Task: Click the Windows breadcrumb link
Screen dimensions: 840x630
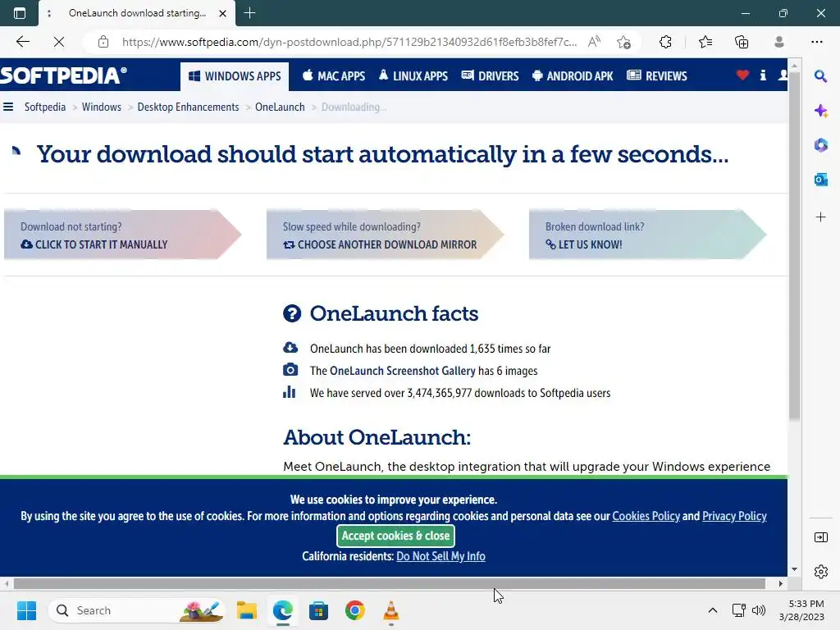Action: tap(101, 107)
